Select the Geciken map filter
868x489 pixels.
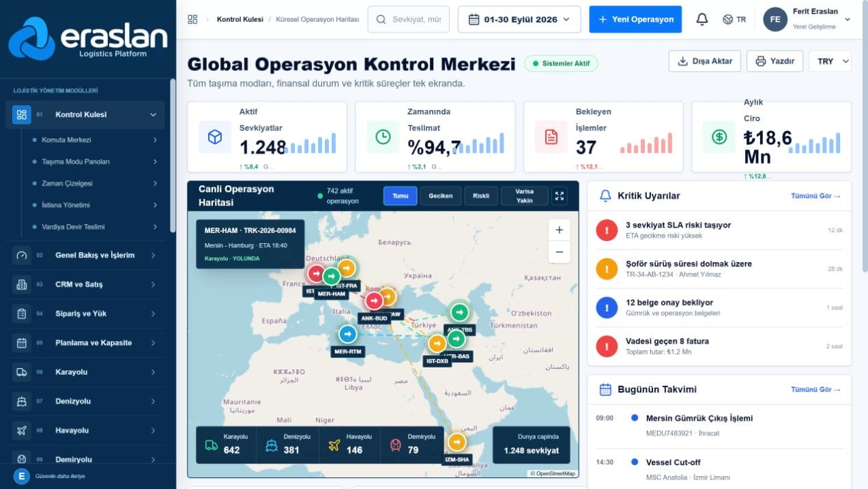coord(441,196)
